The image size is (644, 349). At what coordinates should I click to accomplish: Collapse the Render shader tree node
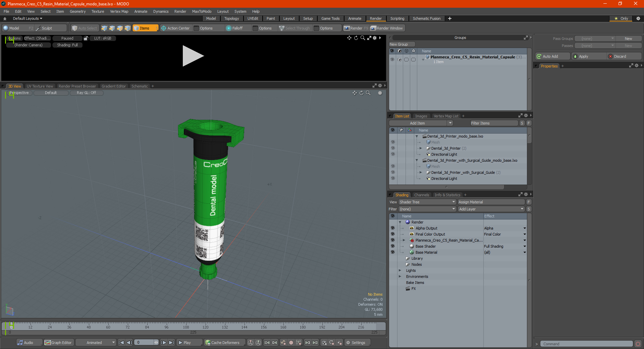[400, 222]
